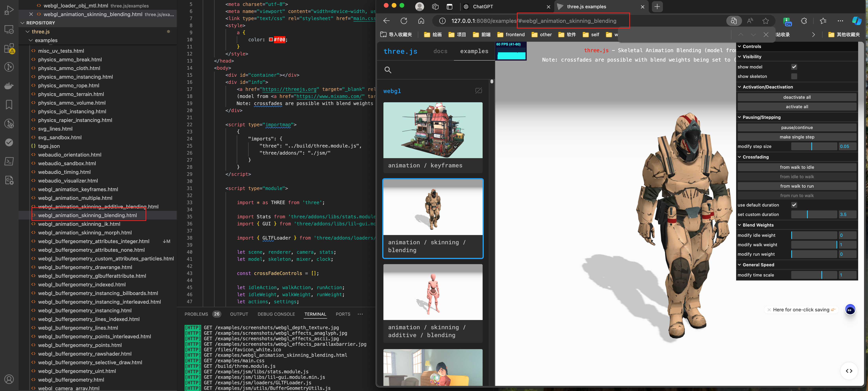The image size is (868, 391).
Task: Collapse Pausing/Stepping folder
Action: [x=797, y=117]
